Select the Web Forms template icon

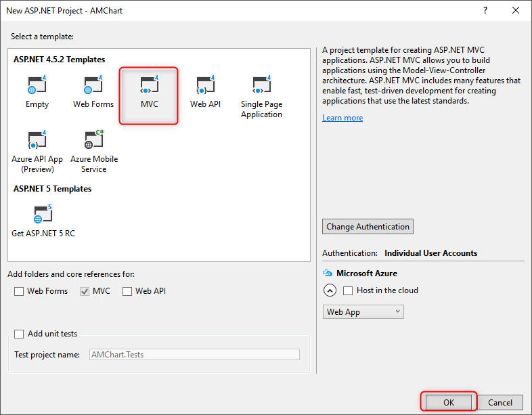tap(93, 85)
